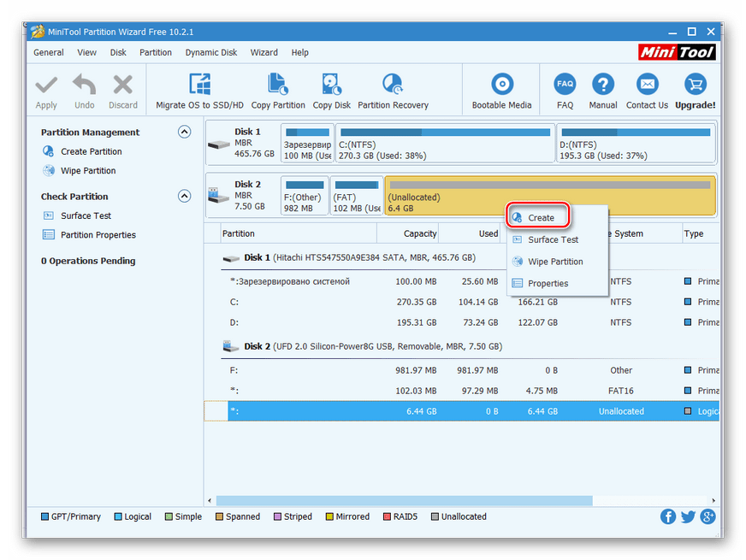The width and height of the screenshot is (746, 560).
Task: Open the Facebook share icon
Action: coord(668,516)
